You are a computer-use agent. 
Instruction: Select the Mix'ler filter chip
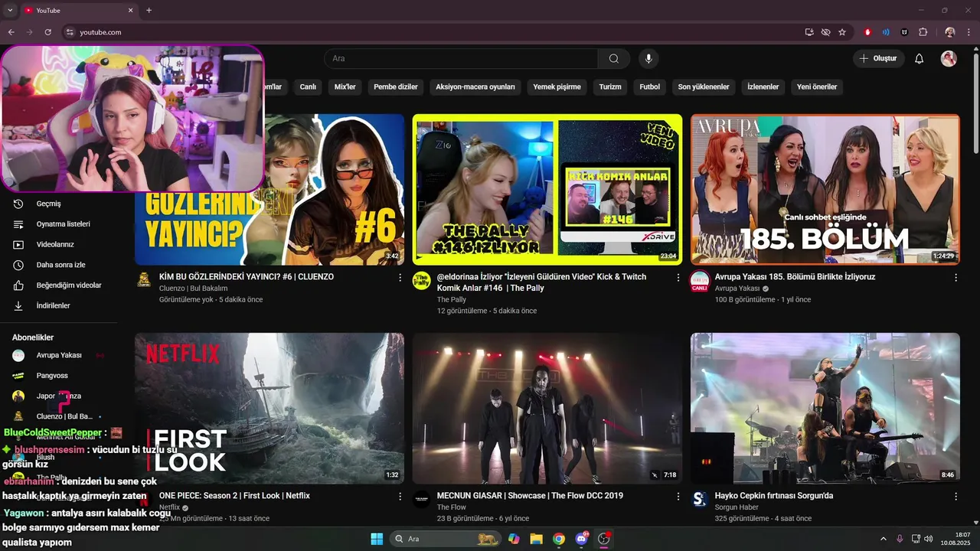[345, 86]
